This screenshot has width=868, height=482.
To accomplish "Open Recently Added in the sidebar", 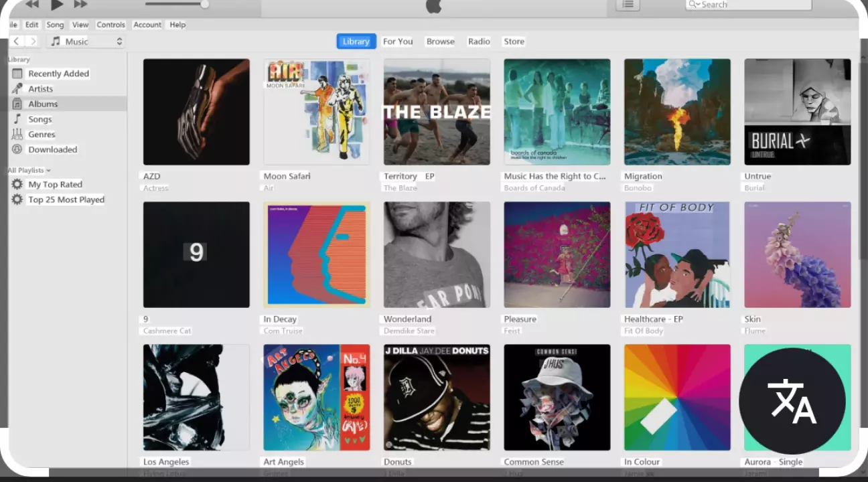I will (x=58, y=74).
